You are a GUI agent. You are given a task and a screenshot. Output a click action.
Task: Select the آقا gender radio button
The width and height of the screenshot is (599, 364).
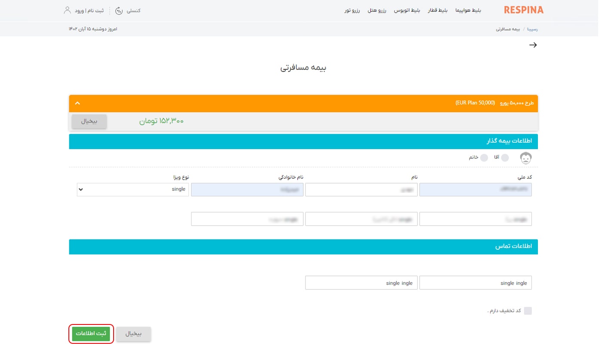pyautogui.click(x=504, y=158)
